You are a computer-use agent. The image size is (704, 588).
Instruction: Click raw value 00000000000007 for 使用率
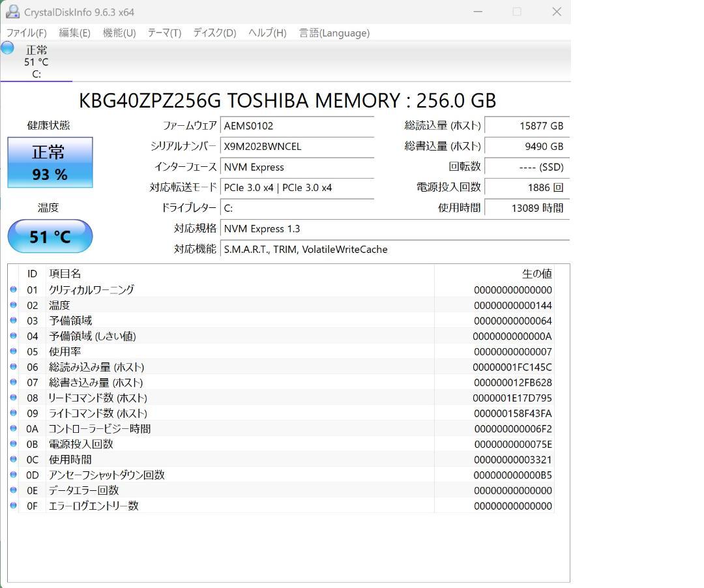pos(513,351)
